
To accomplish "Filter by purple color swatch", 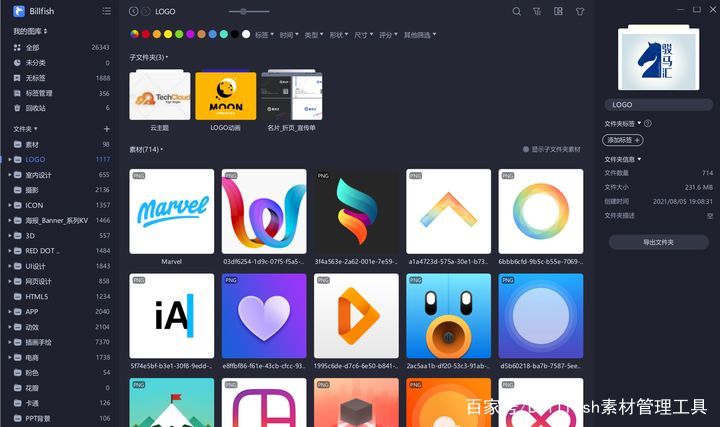I will coord(190,34).
